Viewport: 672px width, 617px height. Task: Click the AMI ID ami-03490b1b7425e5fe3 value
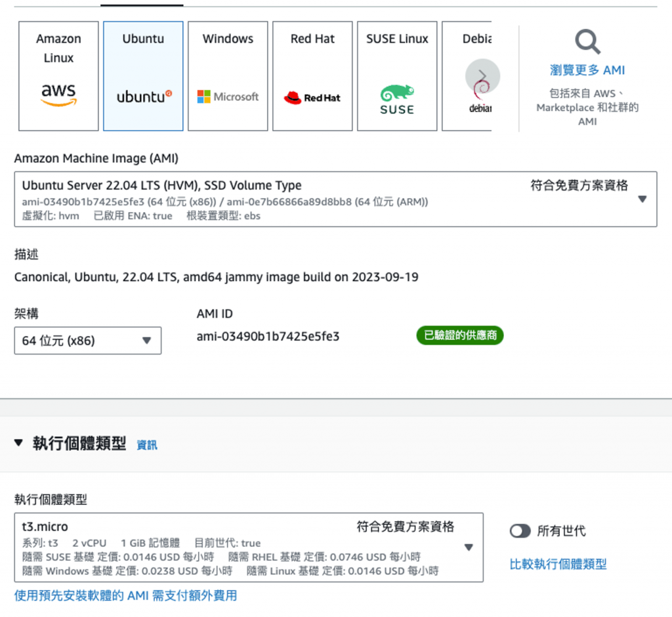268,337
